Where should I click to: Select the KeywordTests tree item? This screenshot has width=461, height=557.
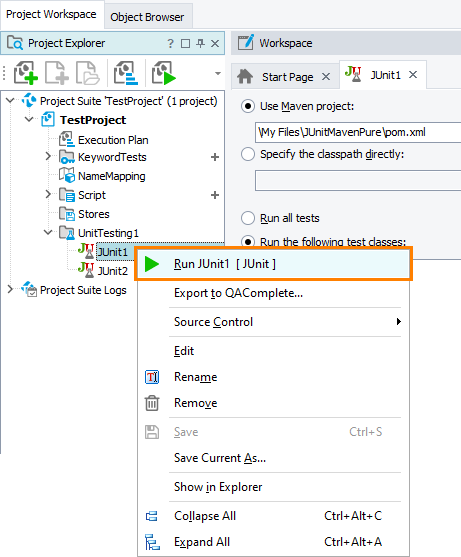(x=112, y=157)
